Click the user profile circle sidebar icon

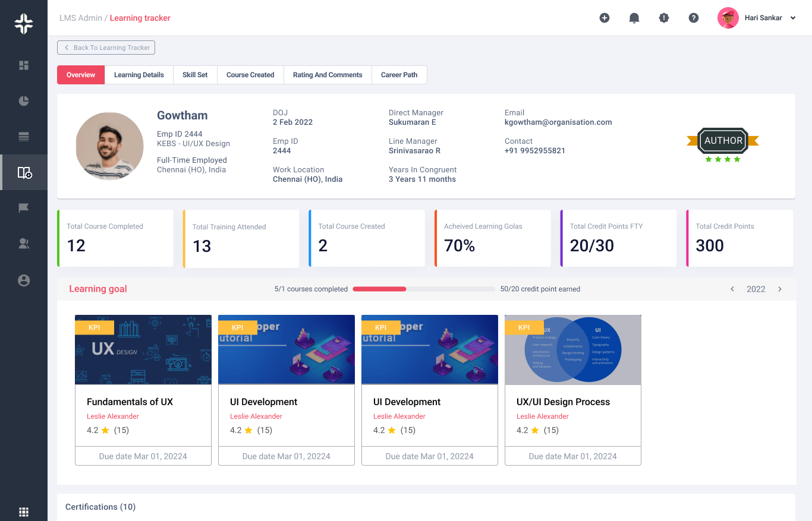pyautogui.click(x=24, y=280)
